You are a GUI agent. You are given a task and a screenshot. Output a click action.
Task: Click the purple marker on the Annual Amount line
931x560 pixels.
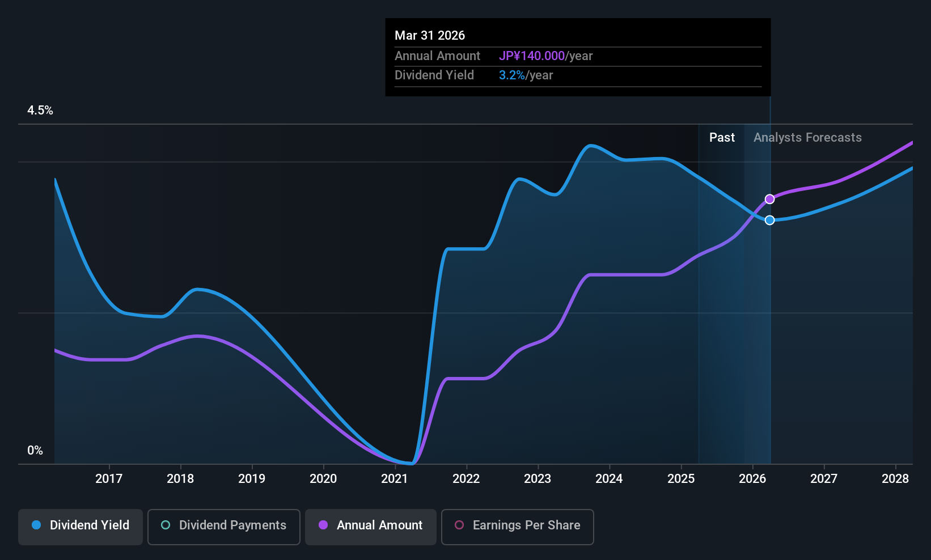point(769,199)
